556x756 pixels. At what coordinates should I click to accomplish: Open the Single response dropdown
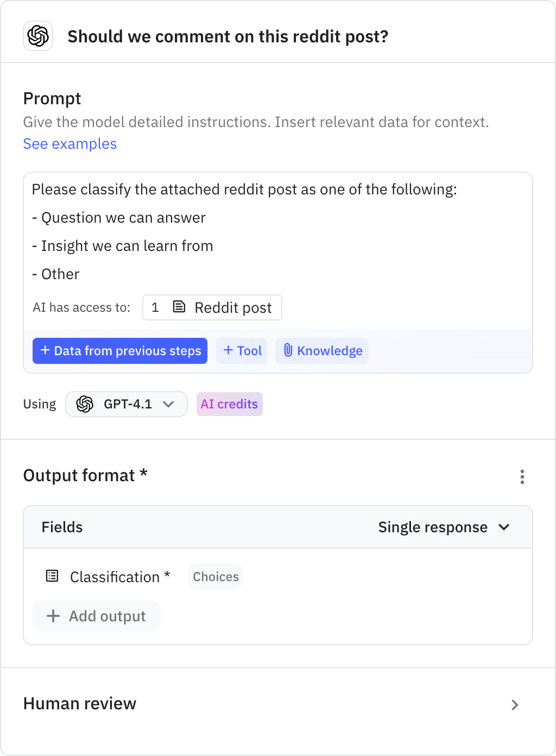click(445, 527)
